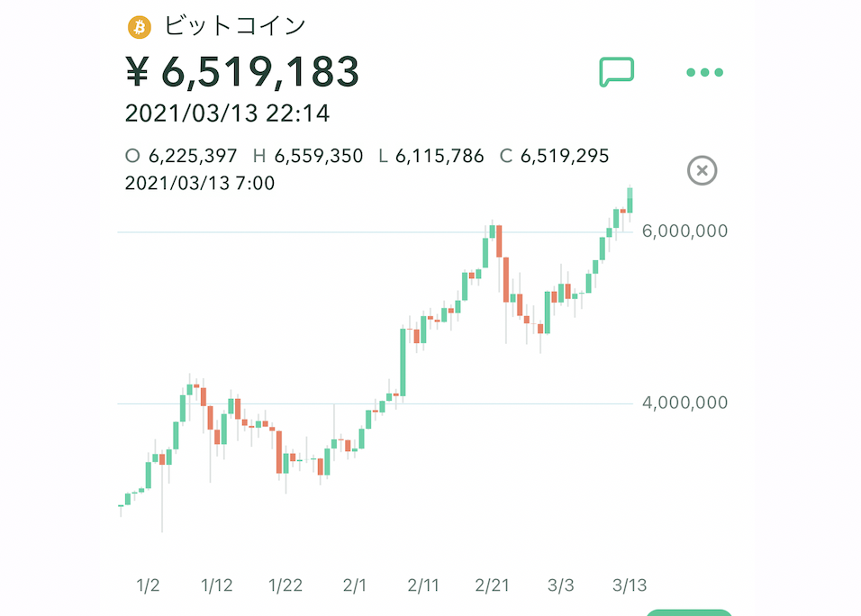Select the latest green candle at 3/13

630,201
